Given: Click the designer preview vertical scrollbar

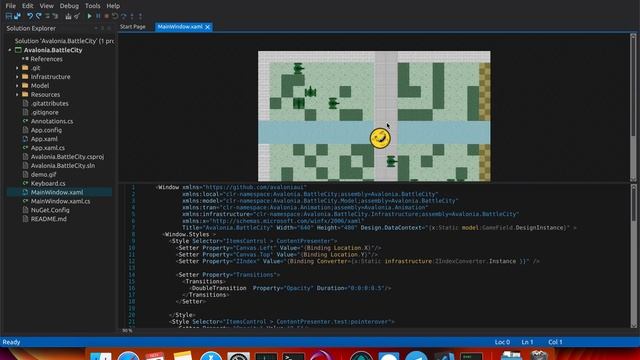Looking at the screenshot, I should [x=633, y=108].
